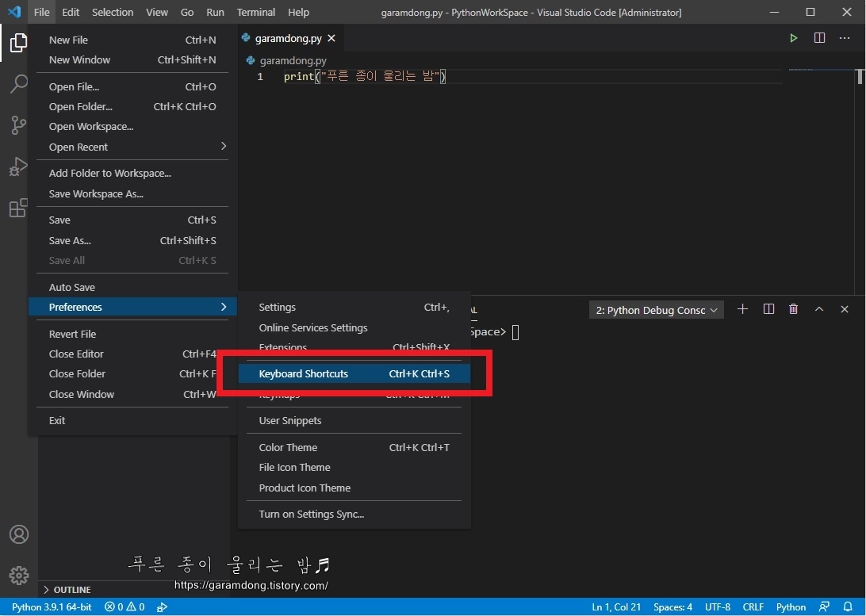Open notifications bell in status bar

click(x=848, y=607)
